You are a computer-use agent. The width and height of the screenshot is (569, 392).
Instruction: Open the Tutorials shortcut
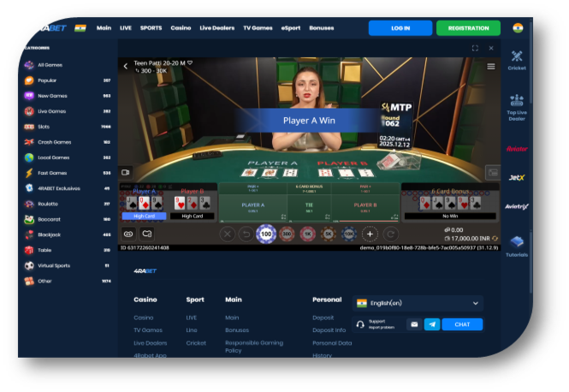point(517,246)
